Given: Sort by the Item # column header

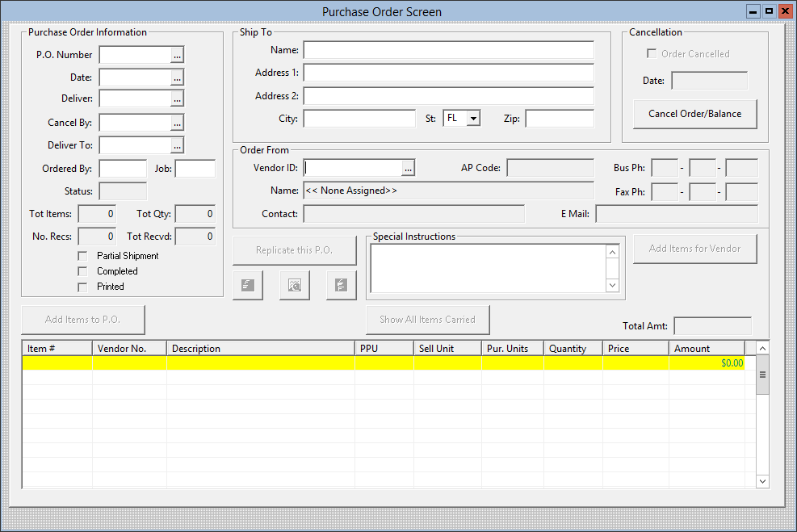Looking at the screenshot, I should tap(57, 349).
